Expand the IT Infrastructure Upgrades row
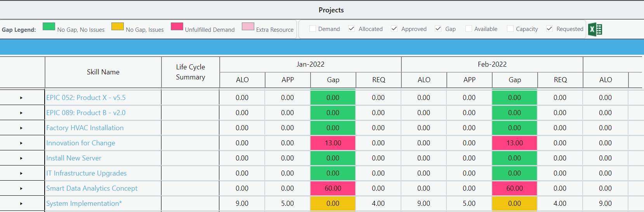Screen dimensions: 644x212 point(21,173)
